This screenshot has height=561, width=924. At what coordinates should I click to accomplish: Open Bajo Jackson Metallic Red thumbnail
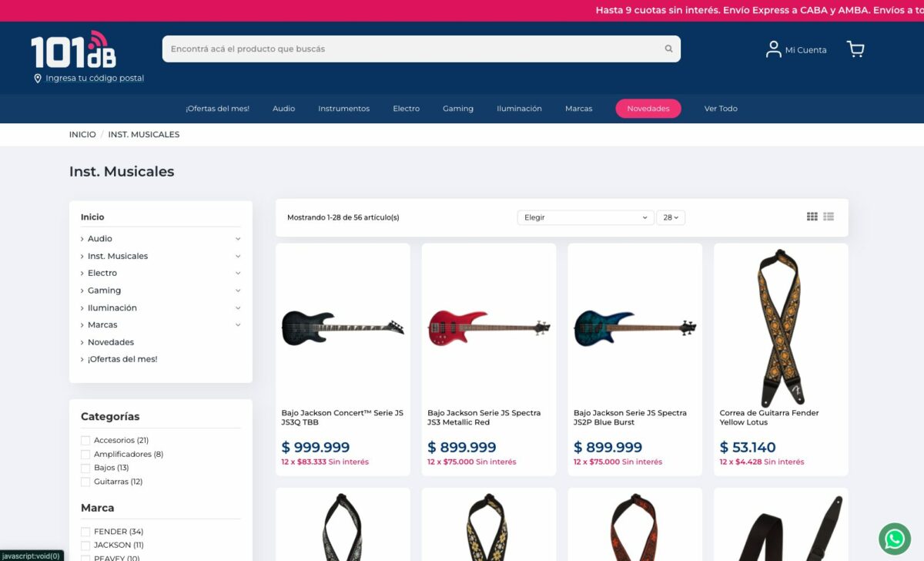coord(489,327)
